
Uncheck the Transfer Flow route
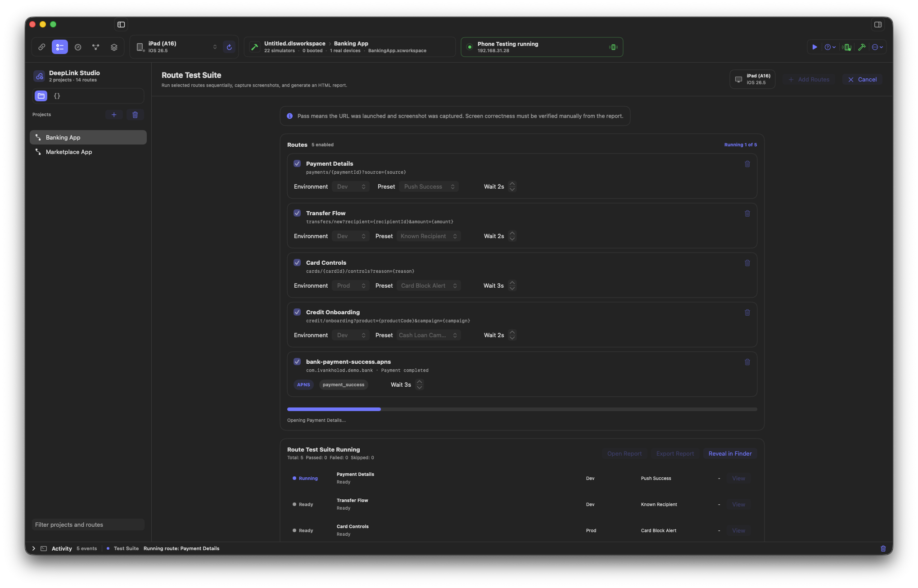(x=297, y=213)
